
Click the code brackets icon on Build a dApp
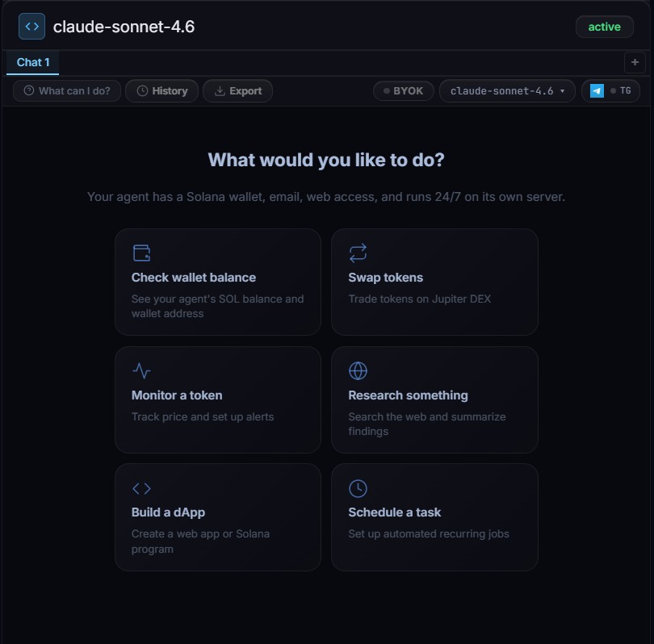[141, 488]
